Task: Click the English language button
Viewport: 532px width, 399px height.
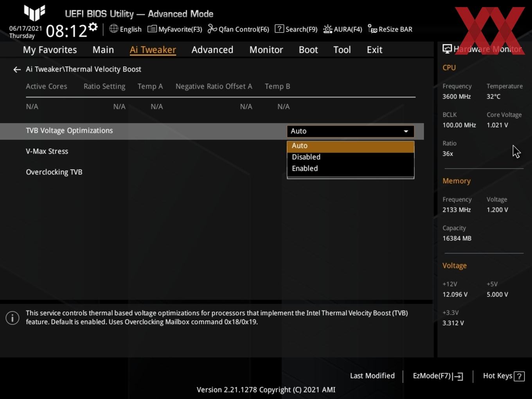Action: click(131, 29)
